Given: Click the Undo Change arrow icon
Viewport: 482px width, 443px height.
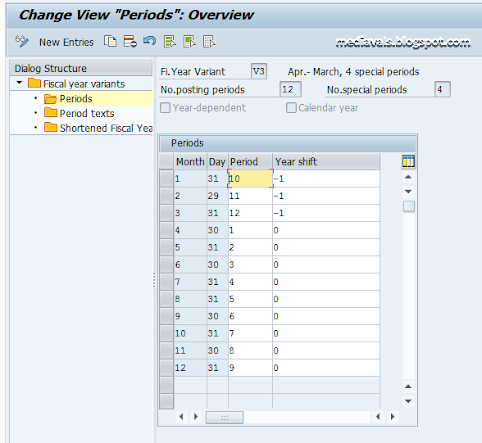Looking at the screenshot, I should (150, 41).
